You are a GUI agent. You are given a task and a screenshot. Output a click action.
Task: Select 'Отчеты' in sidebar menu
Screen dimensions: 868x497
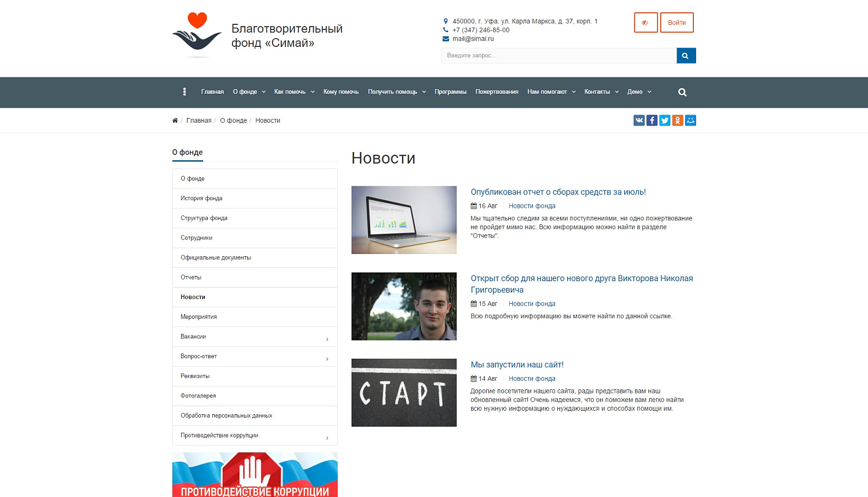point(191,277)
